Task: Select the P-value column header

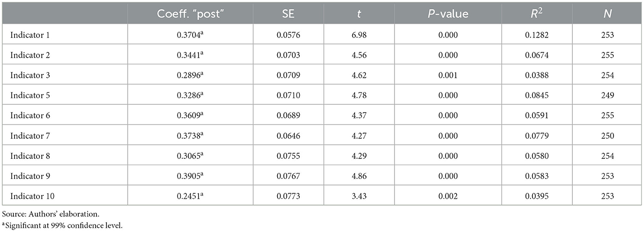Action: click(448, 14)
